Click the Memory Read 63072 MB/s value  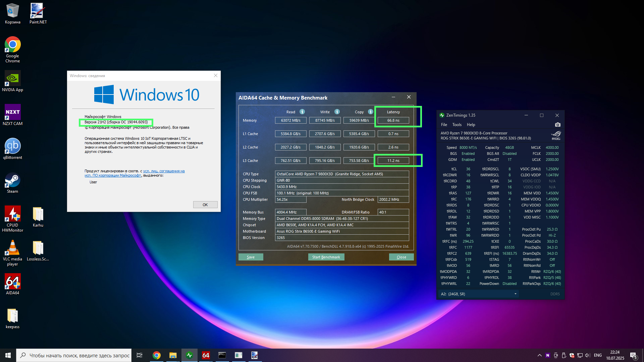pyautogui.click(x=291, y=120)
